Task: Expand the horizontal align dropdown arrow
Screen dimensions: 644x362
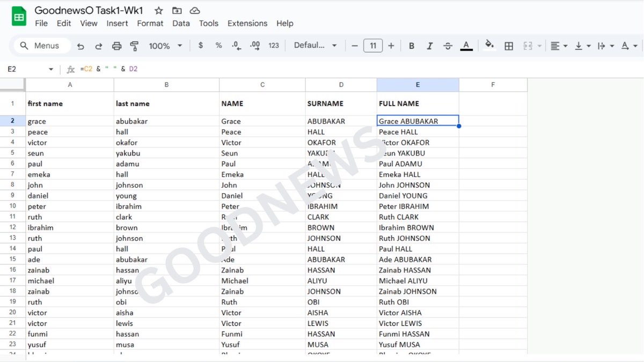Action: [566, 46]
